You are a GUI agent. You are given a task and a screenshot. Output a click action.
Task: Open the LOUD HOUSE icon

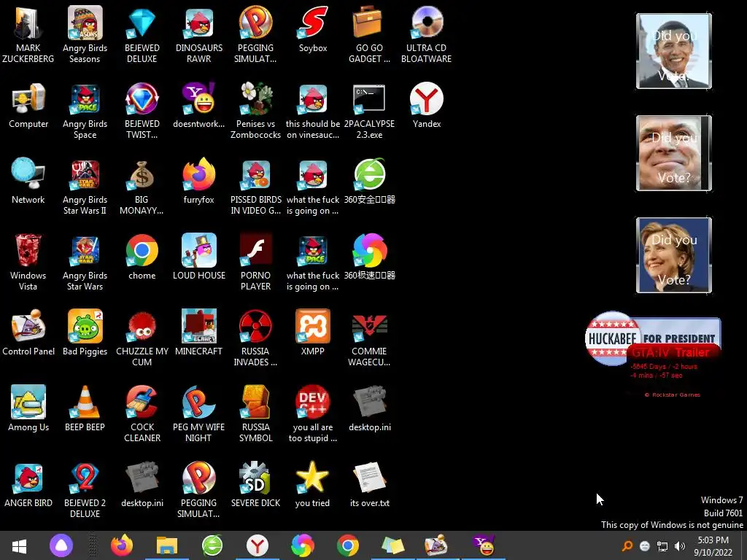[198, 257]
